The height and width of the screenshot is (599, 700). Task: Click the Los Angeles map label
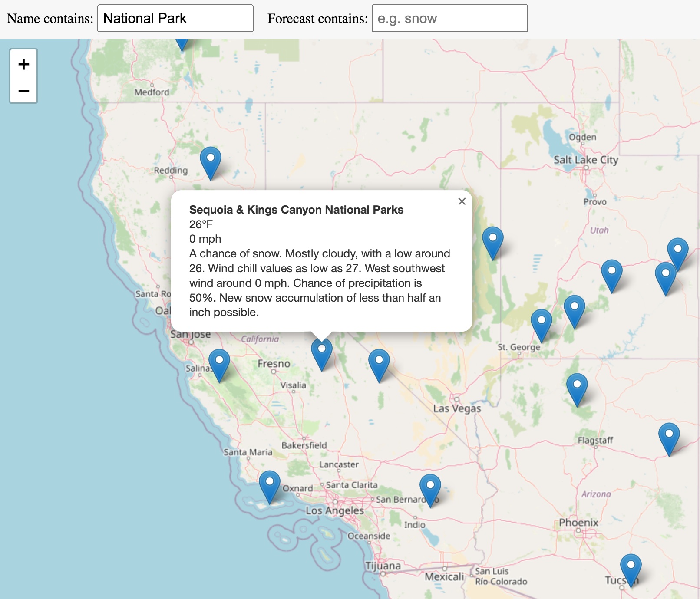click(x=335, y=510)
